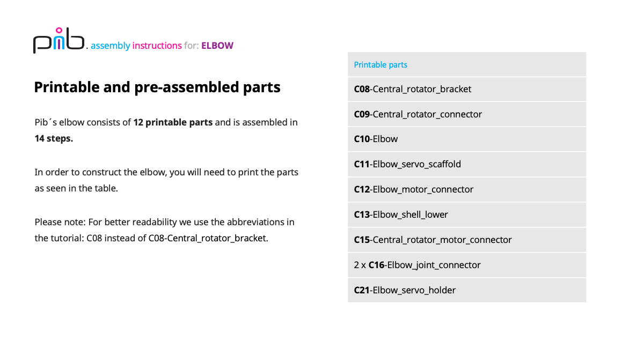Click the bold '14 steps.' text
This screenshot has height=362, width=644.
click(54, 138)
